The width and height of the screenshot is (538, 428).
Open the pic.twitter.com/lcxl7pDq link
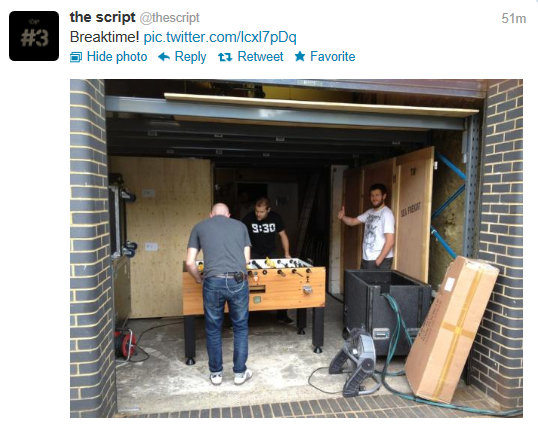pyautogui.click(x=220, y=37)
